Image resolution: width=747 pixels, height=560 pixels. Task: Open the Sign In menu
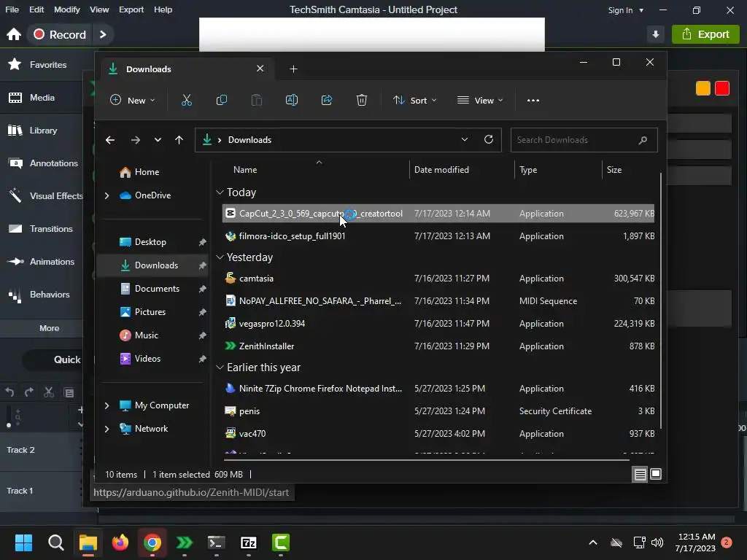[625, 10]
